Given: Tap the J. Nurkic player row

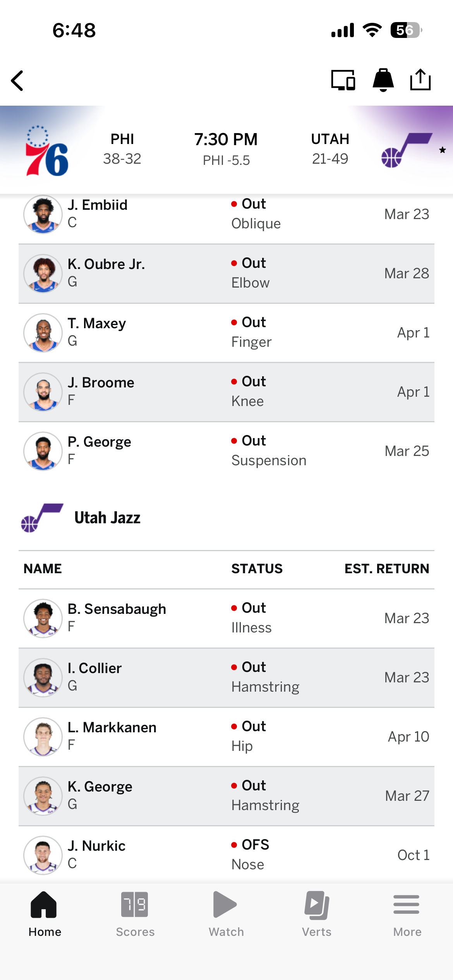Looking at the screenshot, I should [x=226, y=855].
